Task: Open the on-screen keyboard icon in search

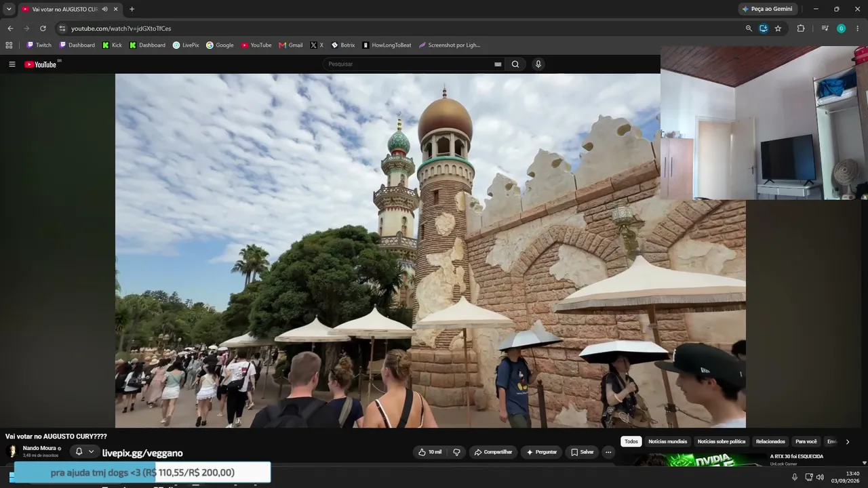Action: (x=498, y=64)
